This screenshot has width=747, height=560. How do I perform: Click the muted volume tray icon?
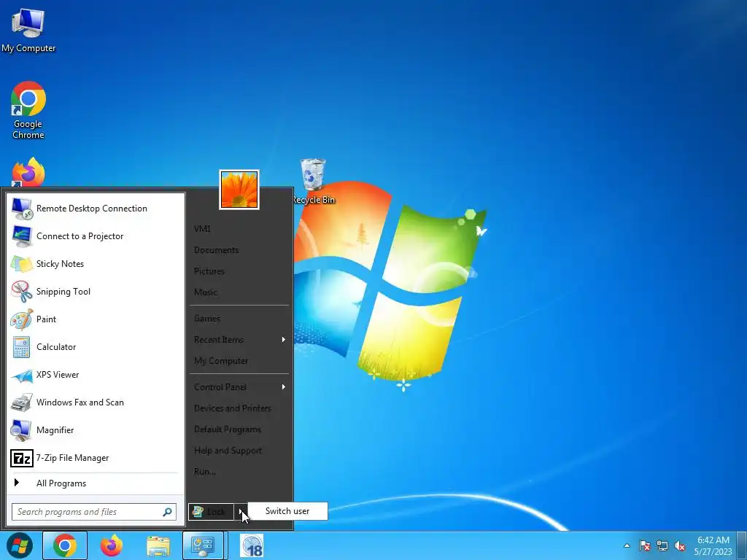[x=680, y=545]
